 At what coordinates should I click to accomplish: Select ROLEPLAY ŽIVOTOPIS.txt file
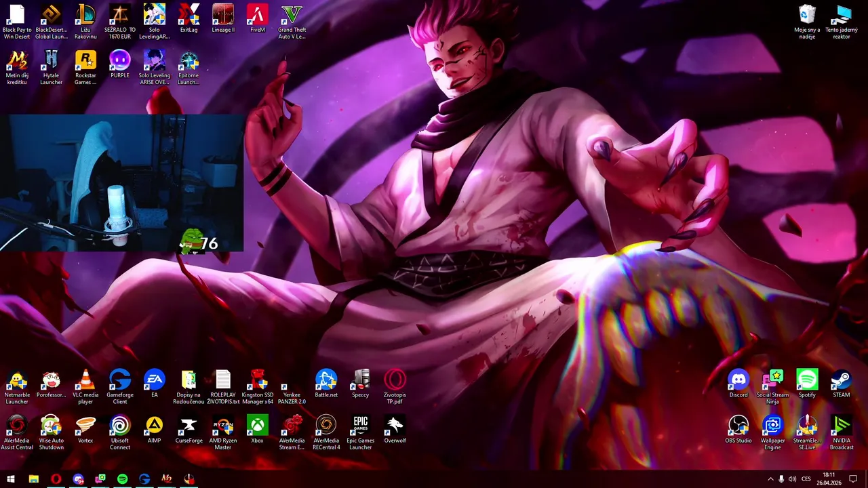223,387
